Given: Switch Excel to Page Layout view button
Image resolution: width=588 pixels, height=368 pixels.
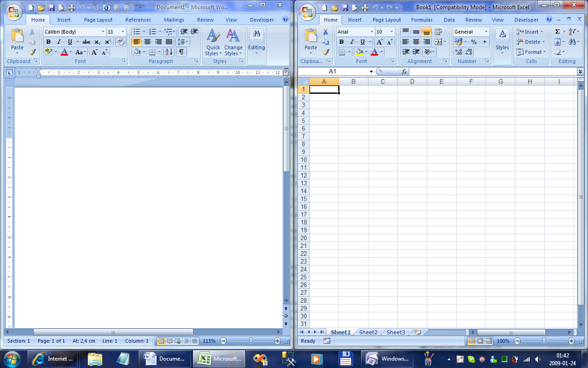Looking at the screenshot, I should tap(480, 341).
